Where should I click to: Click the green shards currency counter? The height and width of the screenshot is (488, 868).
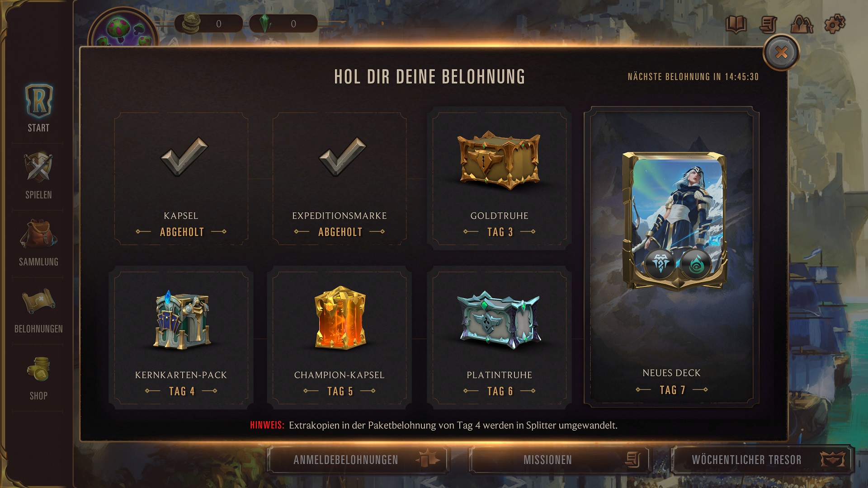[283, 23]
